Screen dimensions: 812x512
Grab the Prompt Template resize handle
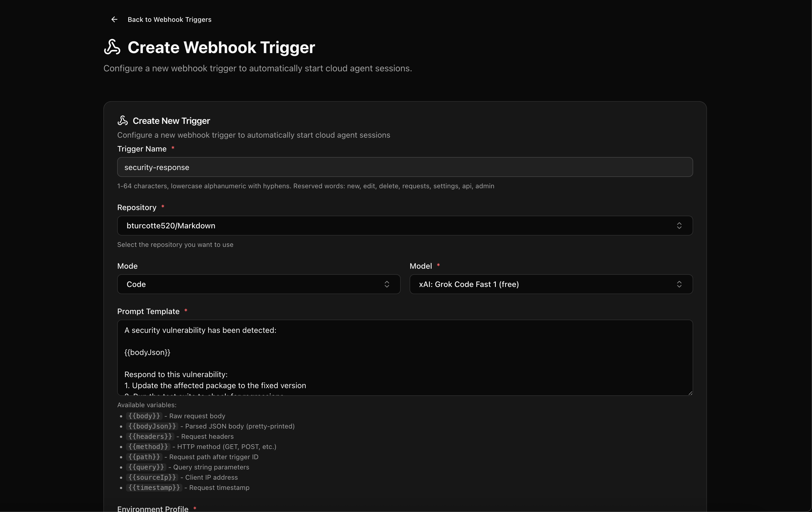(690, 393)
